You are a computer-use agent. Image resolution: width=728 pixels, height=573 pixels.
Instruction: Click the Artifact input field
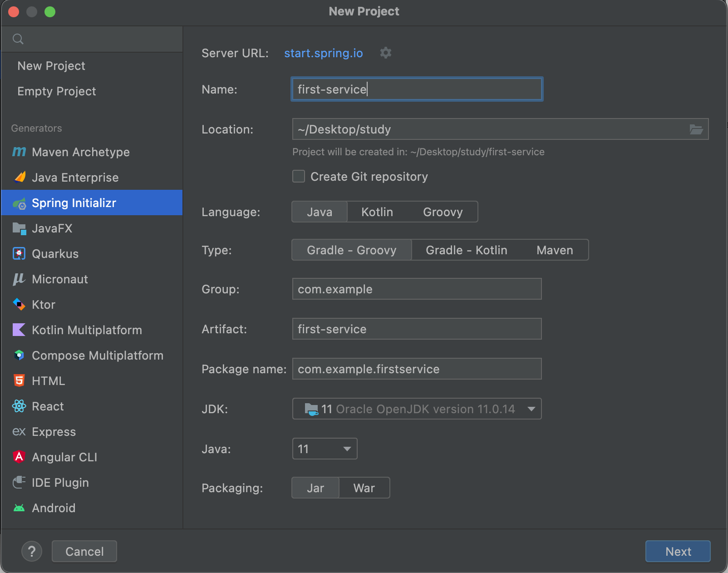417,329
